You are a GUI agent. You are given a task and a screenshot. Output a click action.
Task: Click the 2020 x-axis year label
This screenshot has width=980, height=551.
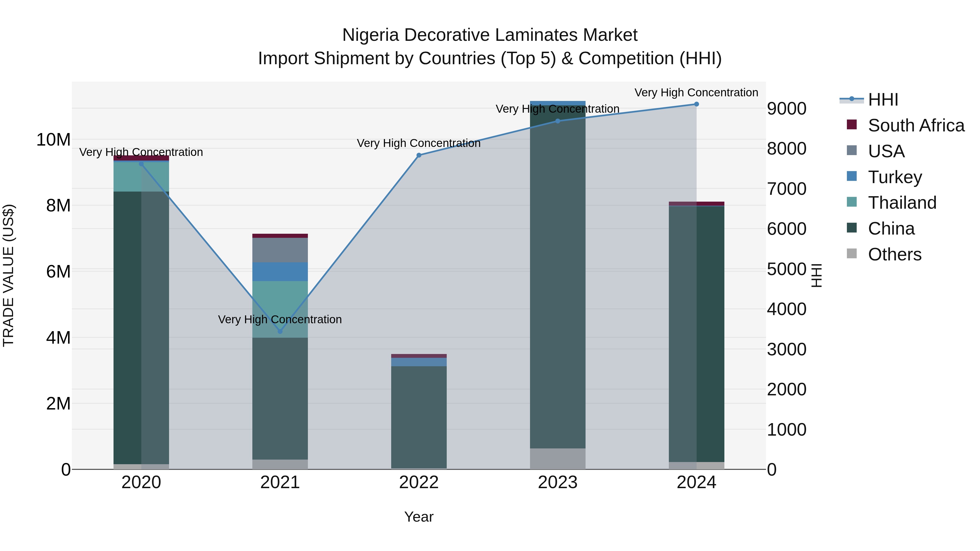point(141,482)
